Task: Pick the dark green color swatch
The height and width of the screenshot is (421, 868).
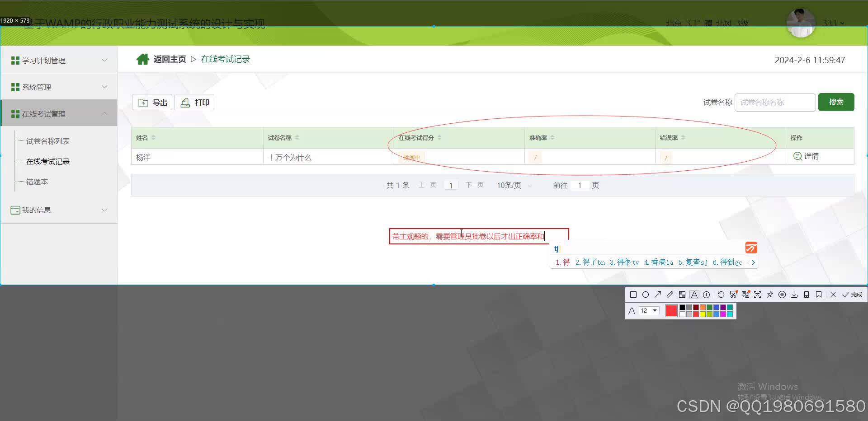Action: pyautogui.click(x=709, y=307)
